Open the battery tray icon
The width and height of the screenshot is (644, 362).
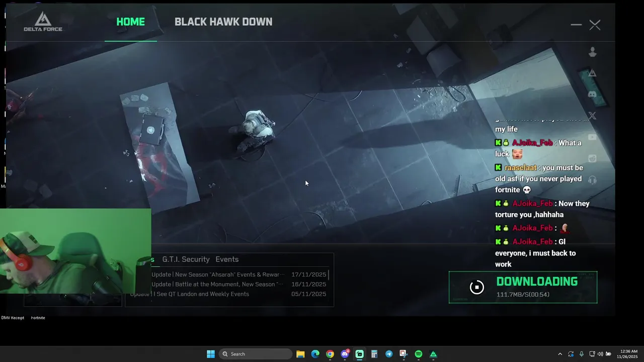coord(608,354)
